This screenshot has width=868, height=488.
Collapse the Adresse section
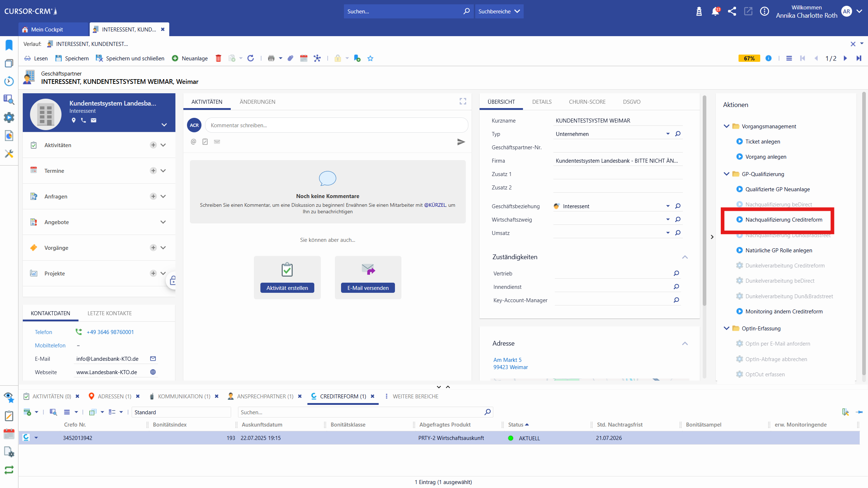click(685, 343)
